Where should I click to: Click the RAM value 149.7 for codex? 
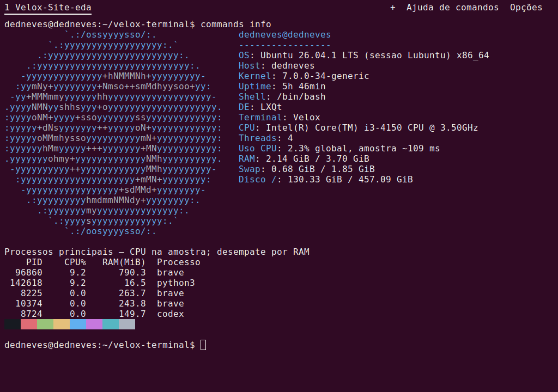(132, 314)
